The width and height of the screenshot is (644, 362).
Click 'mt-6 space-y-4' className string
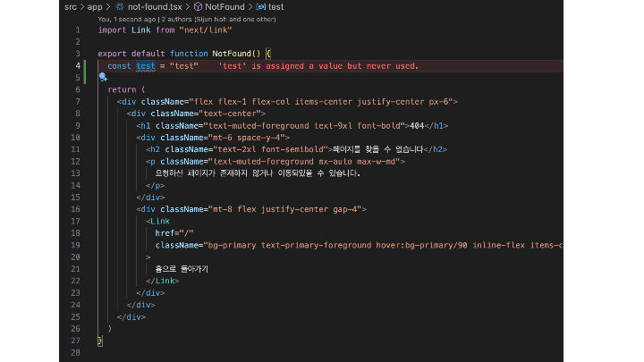pos(247,138)
